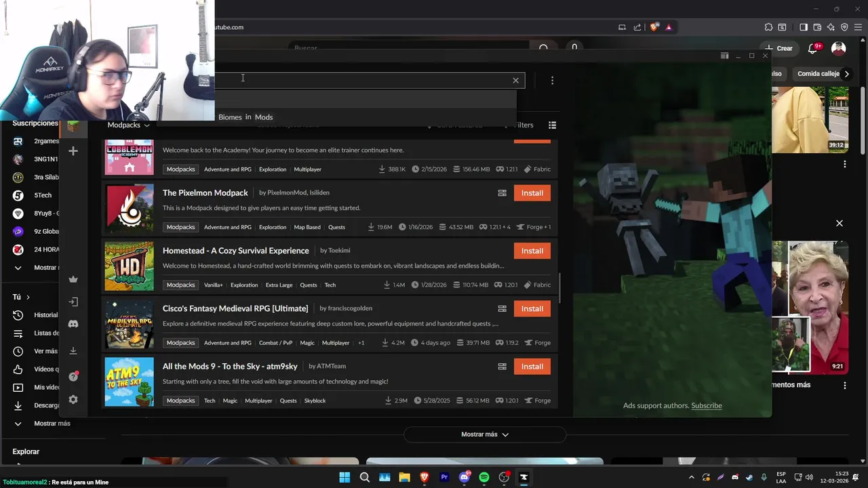Open Premiere Pro from the taskbar

[444, 477]
